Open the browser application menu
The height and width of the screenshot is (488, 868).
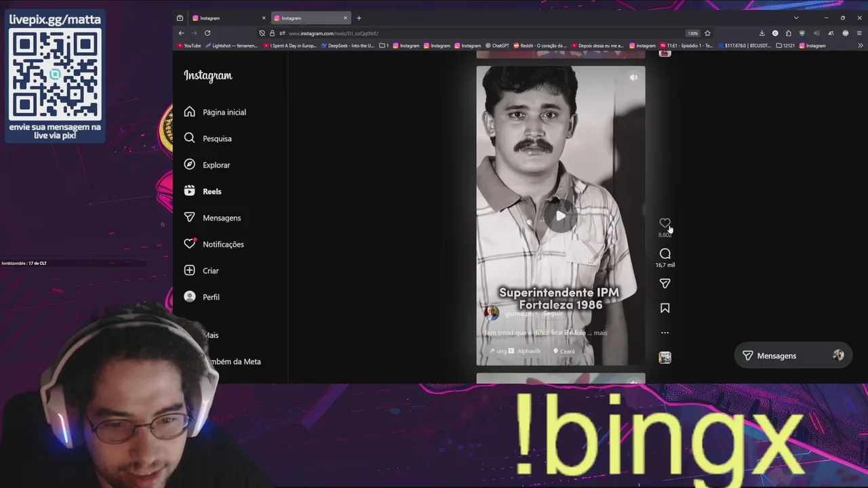[859, 33]
